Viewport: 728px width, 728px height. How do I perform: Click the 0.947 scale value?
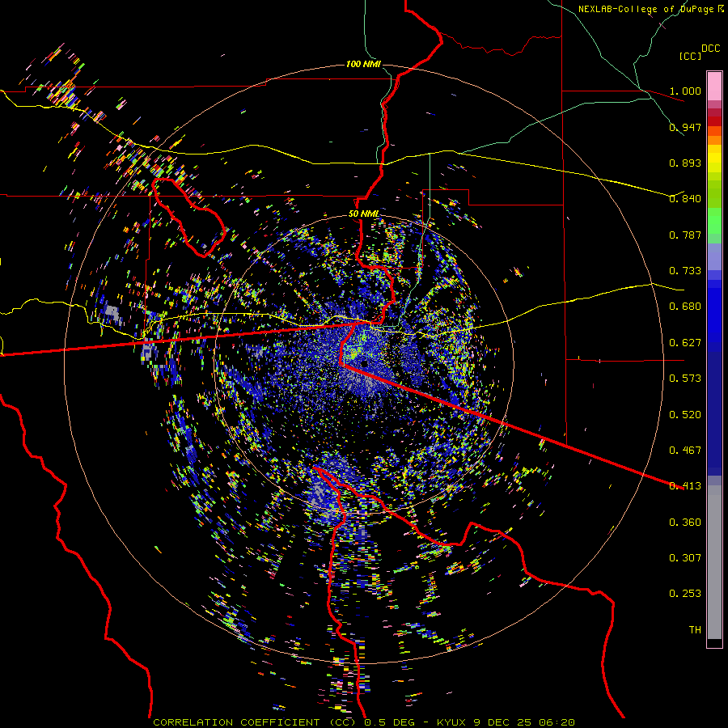click(685, 127)
